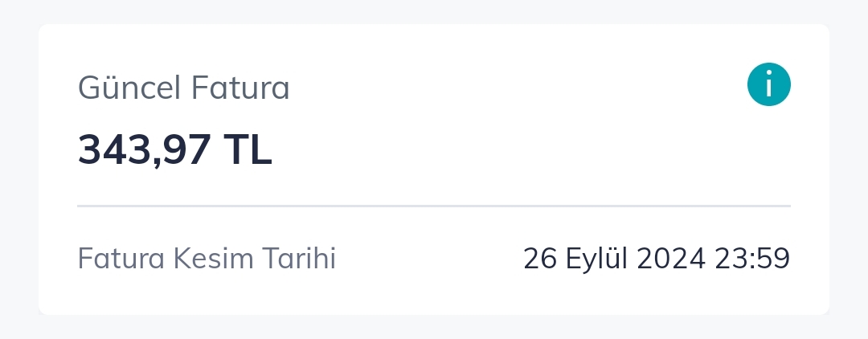Click the word "Tarihi" in the bottom label
The width and height of the screenshot is (868, 339).
[x=301, y=259]
